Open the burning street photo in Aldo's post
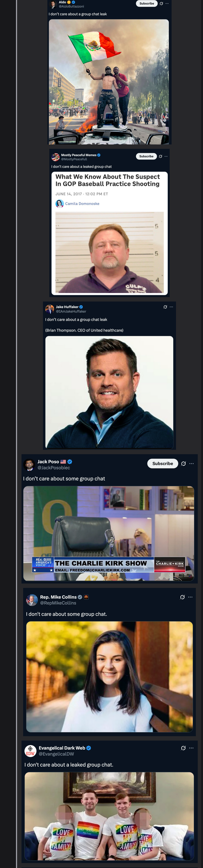The image size is (203, 868). point(109,82)
